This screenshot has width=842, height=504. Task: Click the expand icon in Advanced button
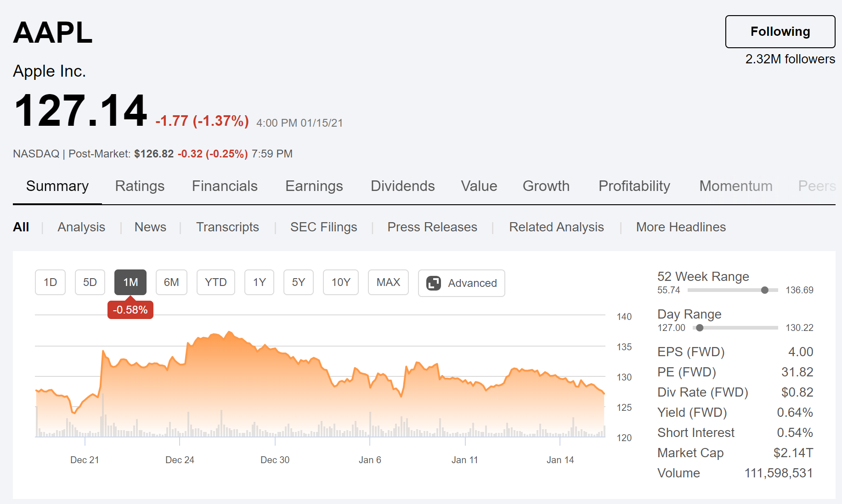(434, 283)
